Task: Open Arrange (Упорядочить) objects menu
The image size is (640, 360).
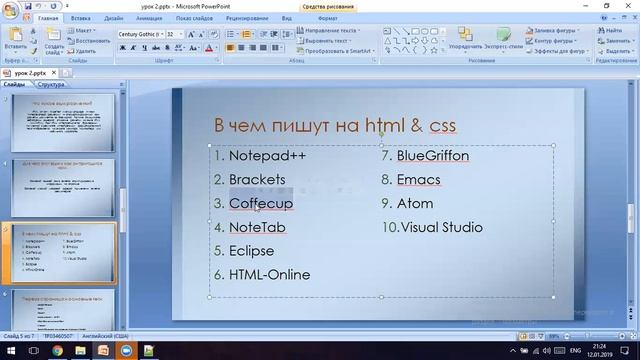Action: 465,39
